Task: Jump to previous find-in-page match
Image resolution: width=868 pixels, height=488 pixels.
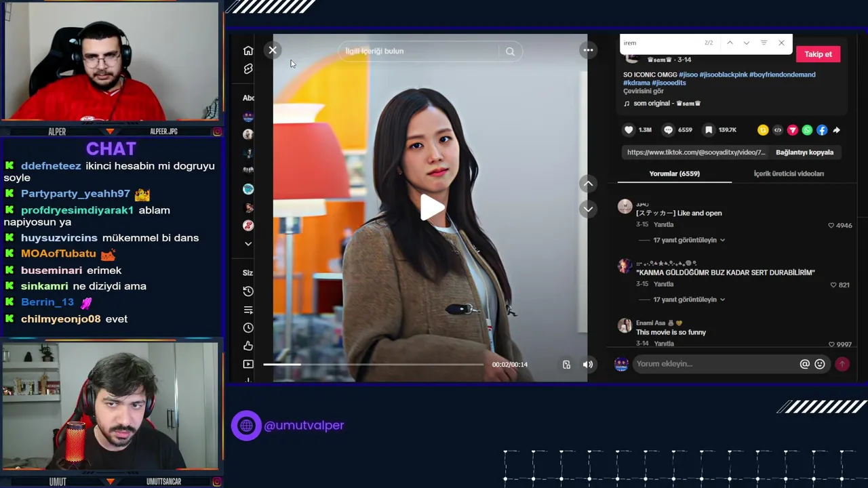Action: (x=730, y=43)
